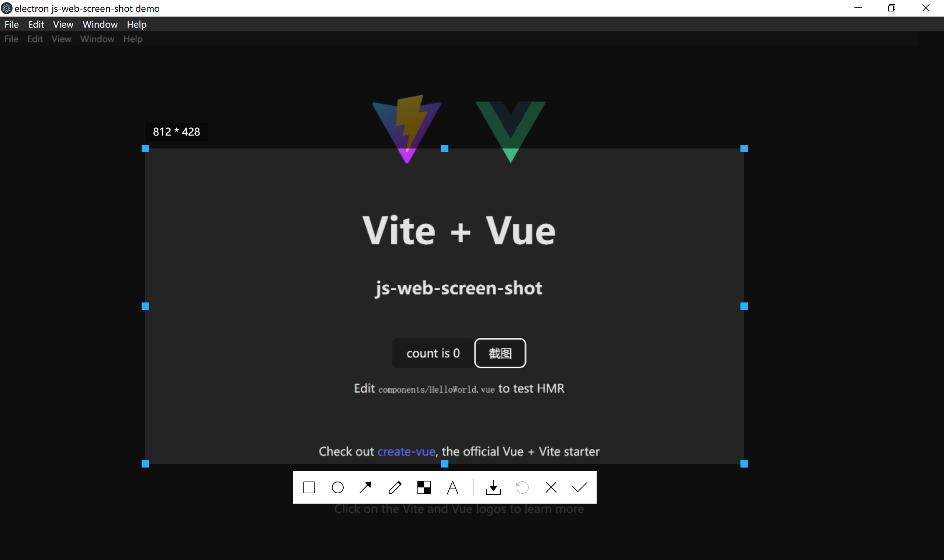Viewport: 944px width, 560px height.
Task: Activate the mosaic blur tool
Action: (424, 487)
